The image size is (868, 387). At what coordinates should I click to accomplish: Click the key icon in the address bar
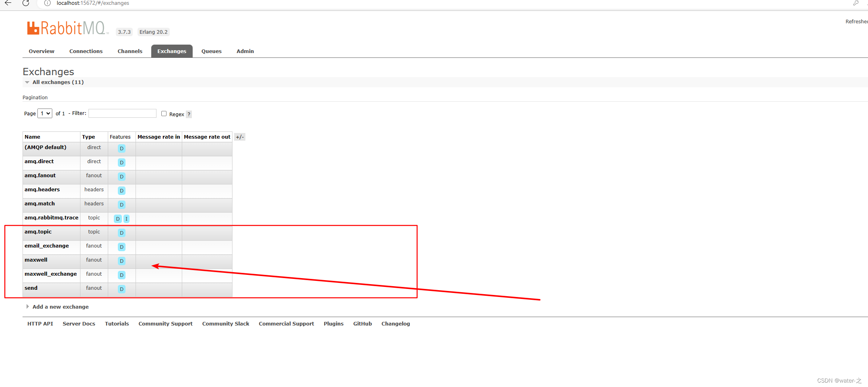(856, 3)
